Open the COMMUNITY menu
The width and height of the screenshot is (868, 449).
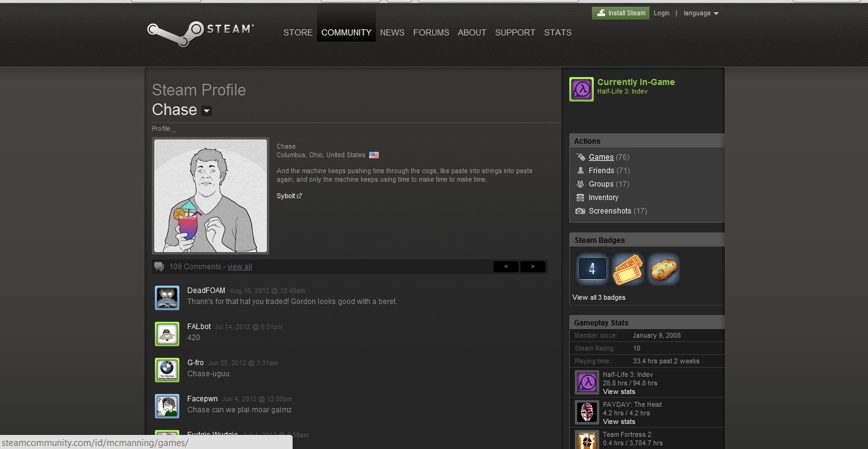pyautogui.click(x=346, y=32)
